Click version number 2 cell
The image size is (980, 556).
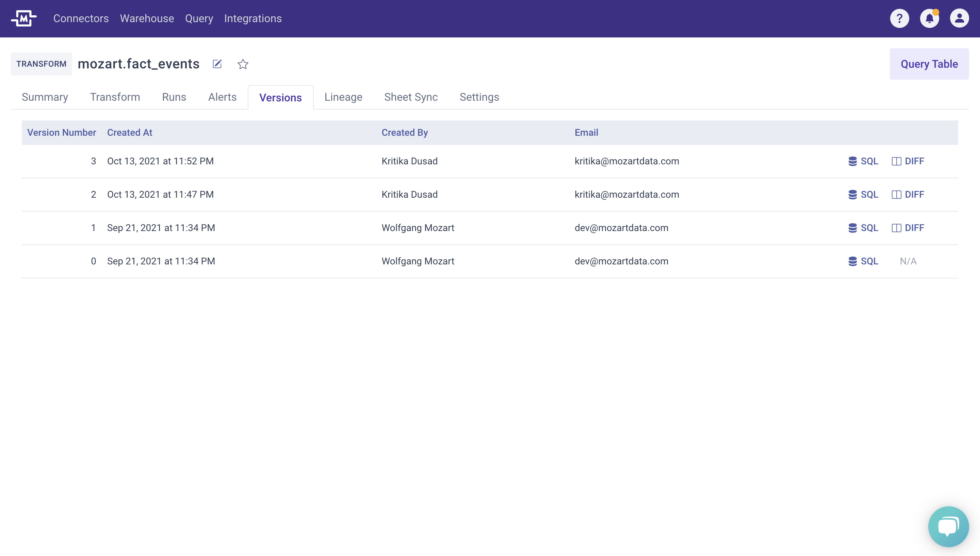click(x=94, y=194)
